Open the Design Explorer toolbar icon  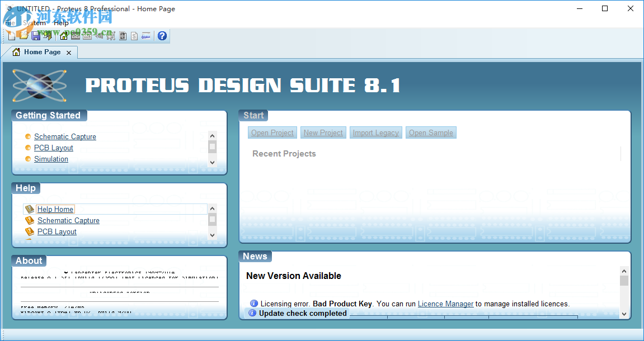(123, 36)
